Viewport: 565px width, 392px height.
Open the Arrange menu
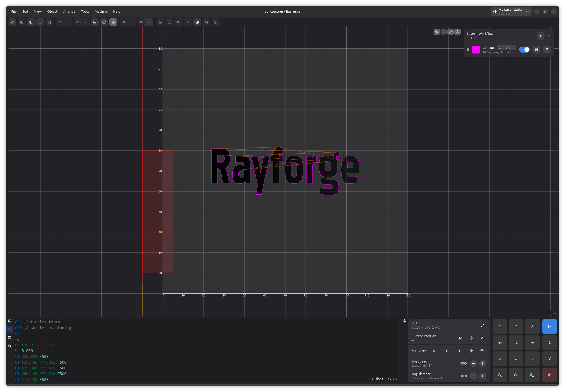pos(69,11)
